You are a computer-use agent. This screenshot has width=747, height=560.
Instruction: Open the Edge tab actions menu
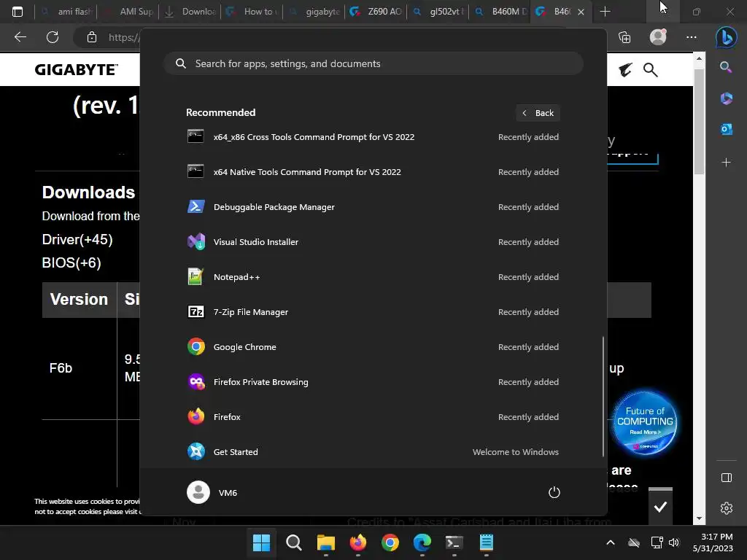click(18, 12)
